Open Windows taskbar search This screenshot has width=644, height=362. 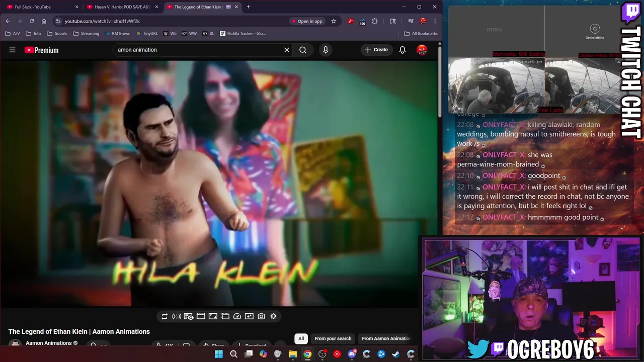tap(233, 354)
